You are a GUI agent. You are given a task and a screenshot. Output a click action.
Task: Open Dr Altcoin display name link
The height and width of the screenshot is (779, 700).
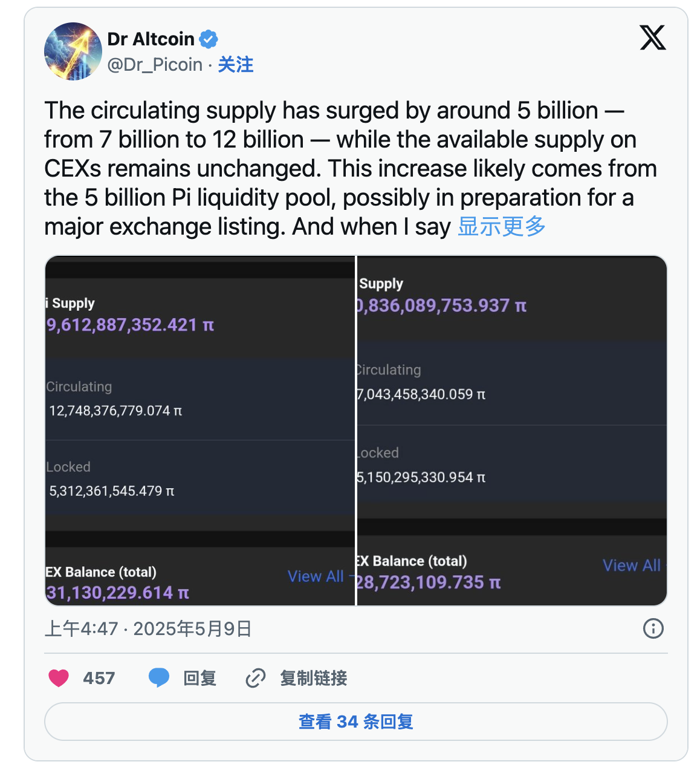click(x=151, y=39)
